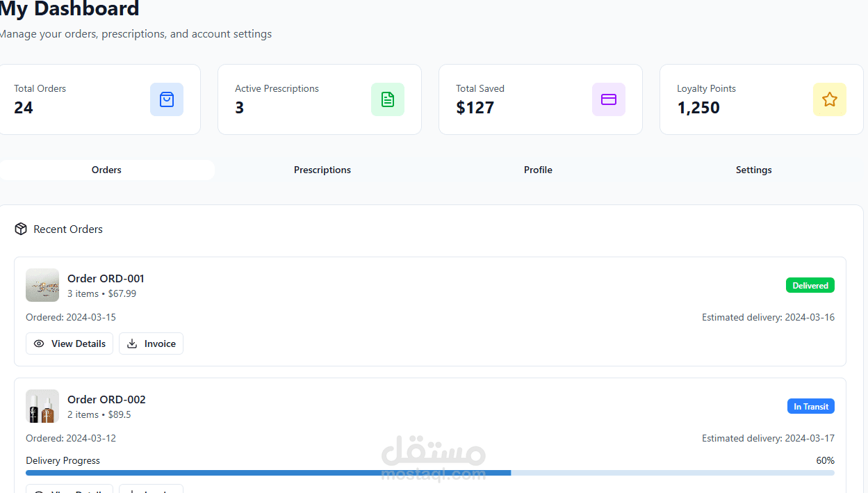Click the In Transit status badge
868x493 pixels.
click(x=811, y=407)
